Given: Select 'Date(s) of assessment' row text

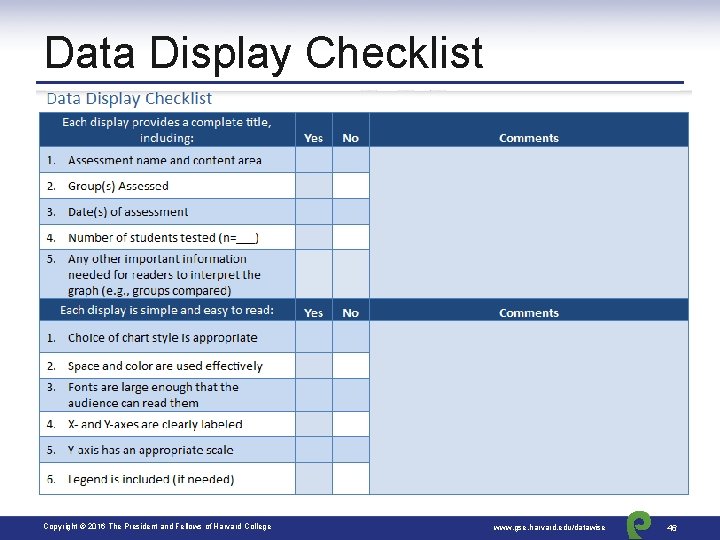Looking at the screenshot, I should coord(128,212).
